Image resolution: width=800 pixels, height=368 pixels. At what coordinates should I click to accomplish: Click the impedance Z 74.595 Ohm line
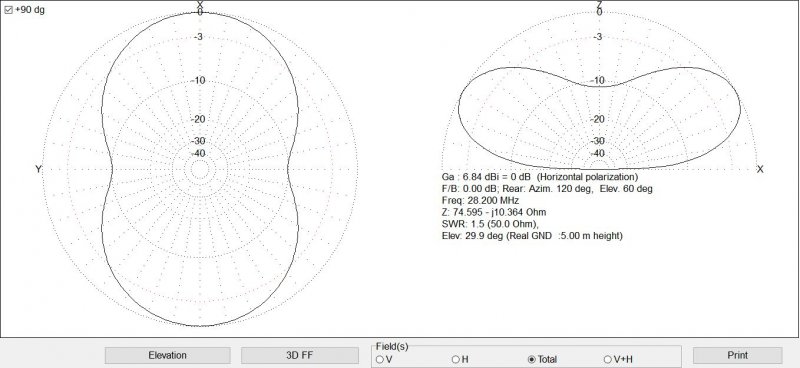pyautogui.click(x=494, y=212)
